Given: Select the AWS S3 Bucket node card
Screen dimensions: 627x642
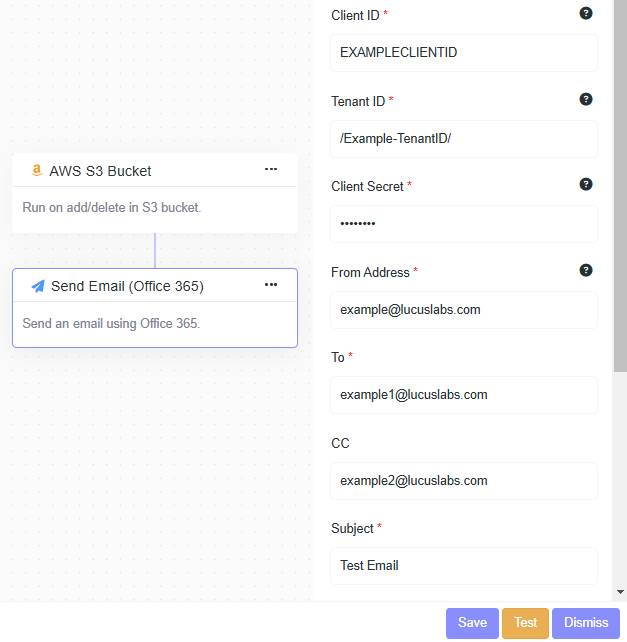Looking at the screenshot, I should coord(154,208).
